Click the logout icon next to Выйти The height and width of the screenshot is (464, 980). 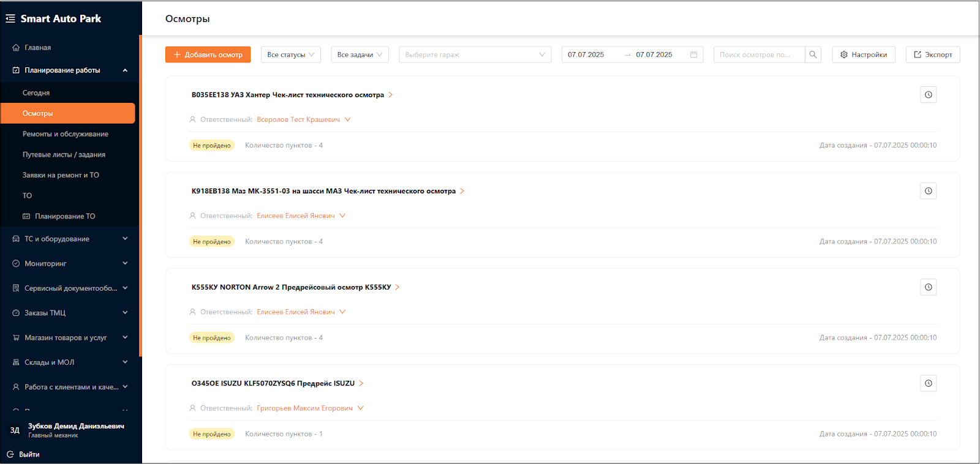[x=10, y=454]
